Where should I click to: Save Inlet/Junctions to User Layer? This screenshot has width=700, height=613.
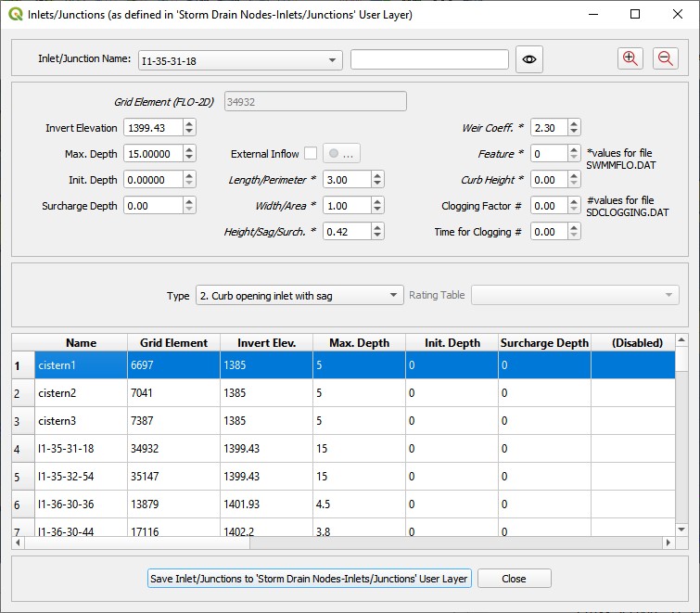click(x=310, y=578)
